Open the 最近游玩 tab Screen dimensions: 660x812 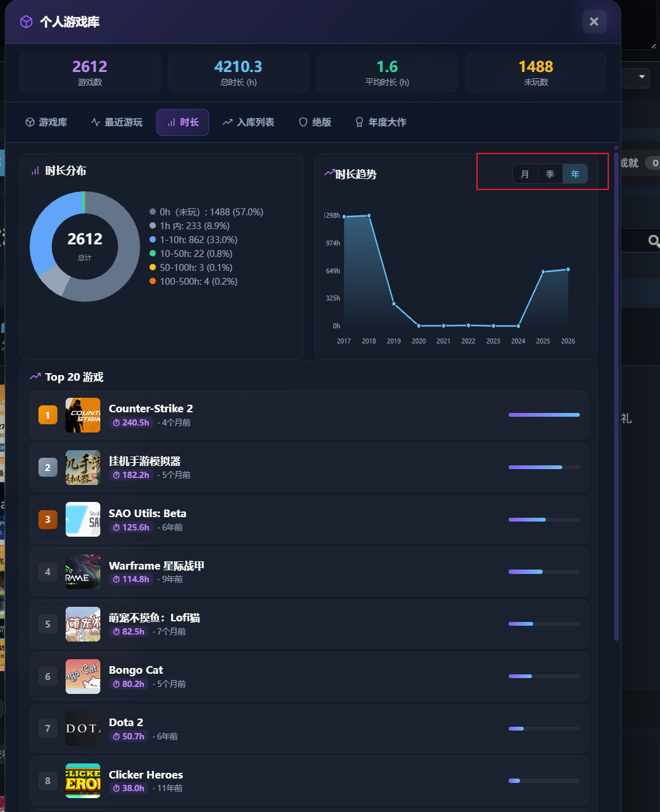[x=117, y=122]
